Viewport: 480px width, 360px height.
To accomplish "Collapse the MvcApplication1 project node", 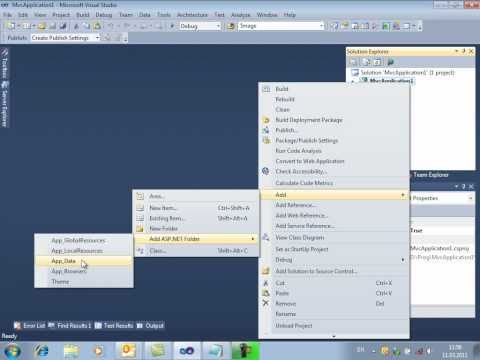I will point(353,81).
